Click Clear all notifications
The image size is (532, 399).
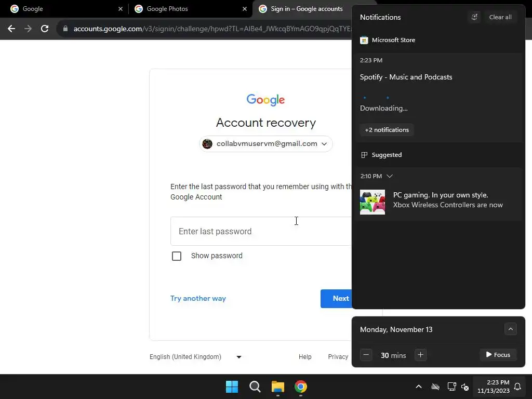500,17
